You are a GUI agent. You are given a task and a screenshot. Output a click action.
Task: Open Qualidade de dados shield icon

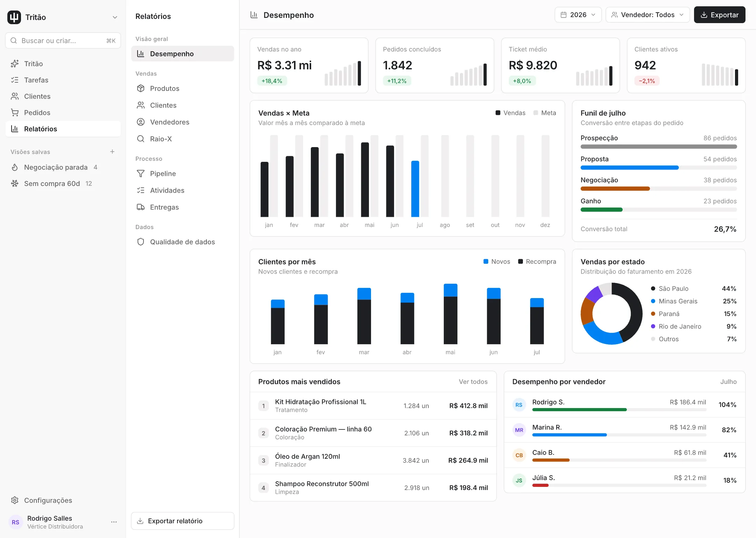pos(141,242)
